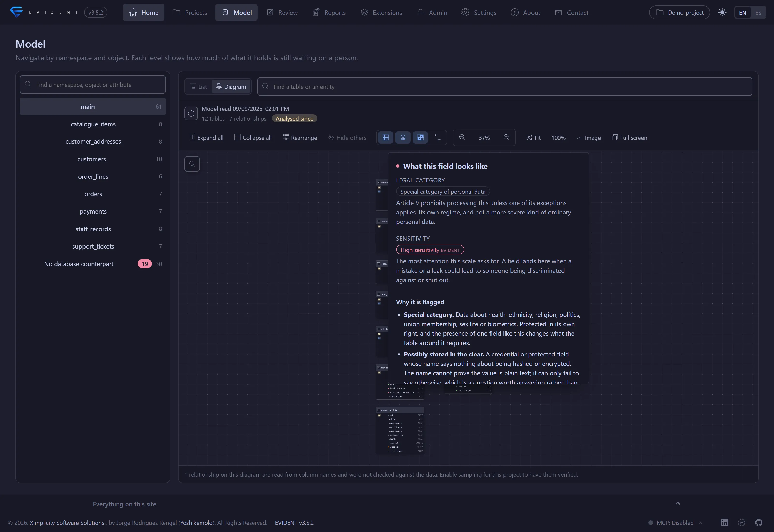
Task: Open the About nav tab
Action: pyautogui.click(x=525, y=13)
